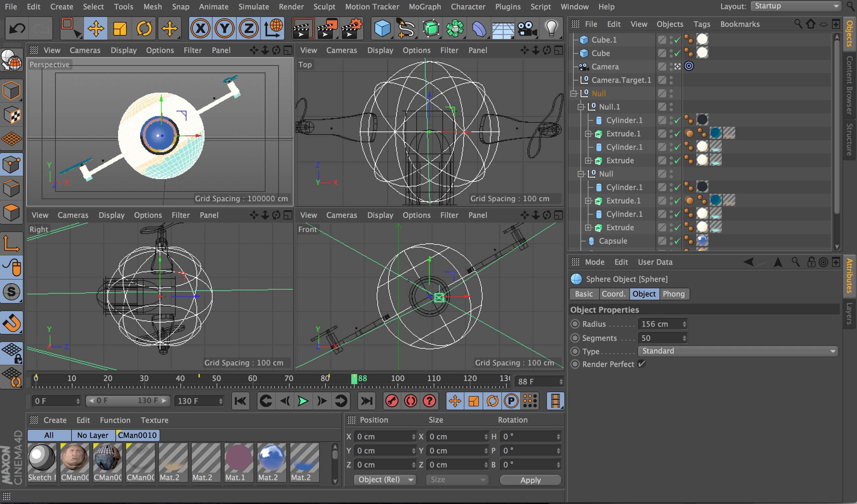Viewport: 857px width, 504px height.
Task: Click the Position X 0 cm field
Action: (385, 437)
